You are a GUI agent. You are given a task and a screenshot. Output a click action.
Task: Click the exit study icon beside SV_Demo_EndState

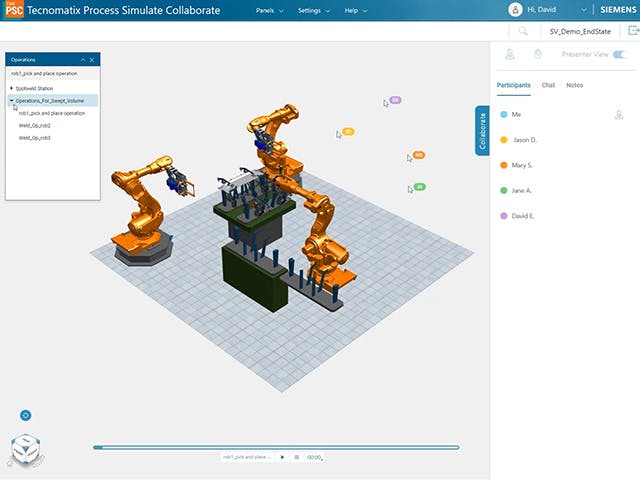click(x=633, y=31)
